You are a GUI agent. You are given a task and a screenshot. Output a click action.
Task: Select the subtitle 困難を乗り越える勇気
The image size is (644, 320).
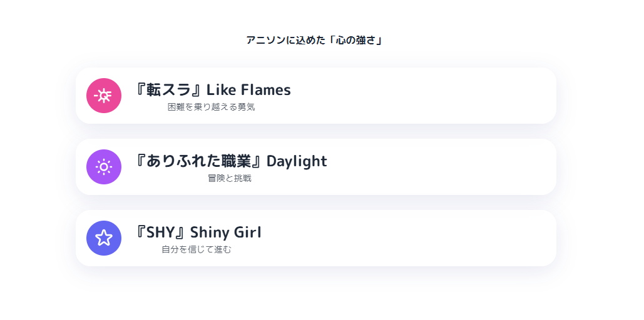tap(211, 107)
